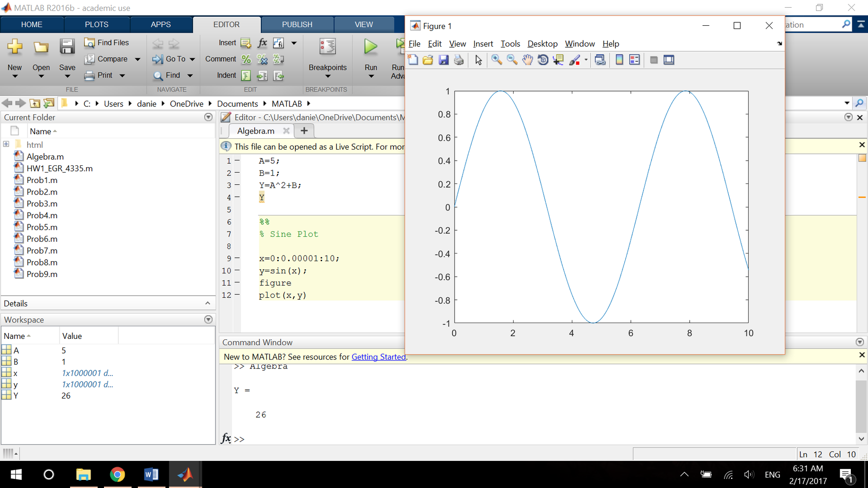This screenshot has width=868, height=488.
Task: Click the Comment percent icon in Edit group
Action: pos(246,59)
